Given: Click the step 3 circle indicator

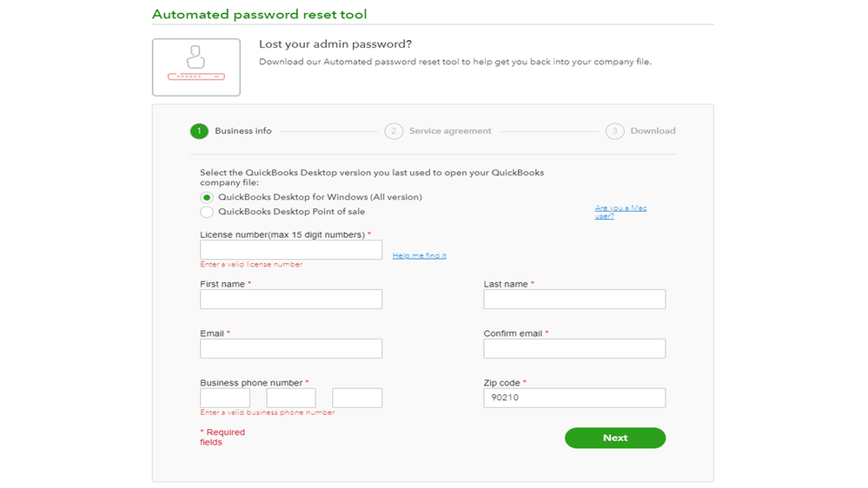Looking at the screenshot, I should [615, 131].
